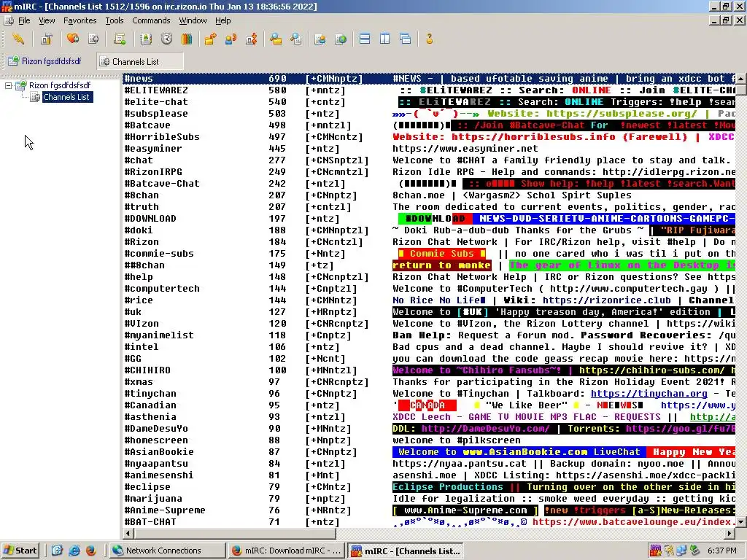Open the Notify List icon
Viewport: 747px width, 560px height.
[x=320, y=39]
